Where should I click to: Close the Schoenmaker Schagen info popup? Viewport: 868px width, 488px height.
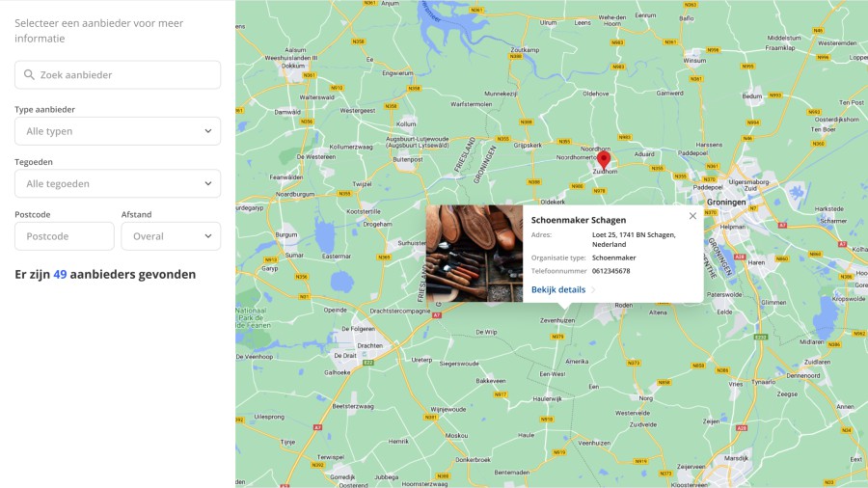tap(692, 216)
